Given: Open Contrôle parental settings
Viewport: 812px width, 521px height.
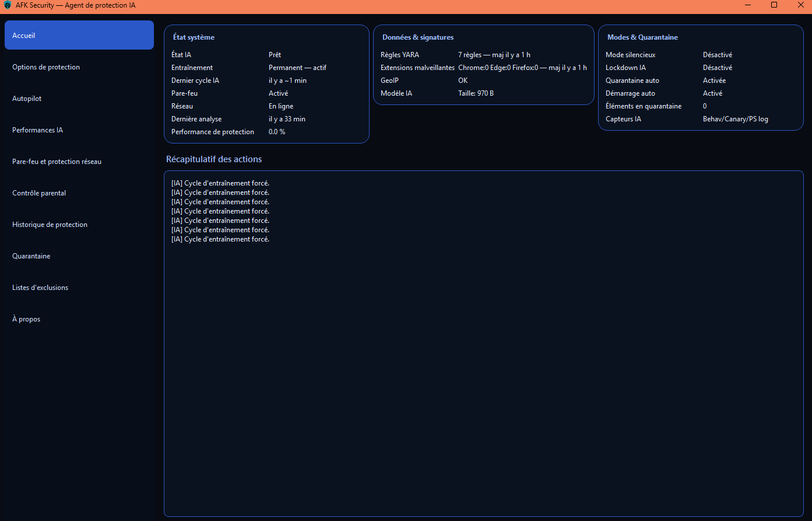Looking at the screenshot, I should coord(39,193).
